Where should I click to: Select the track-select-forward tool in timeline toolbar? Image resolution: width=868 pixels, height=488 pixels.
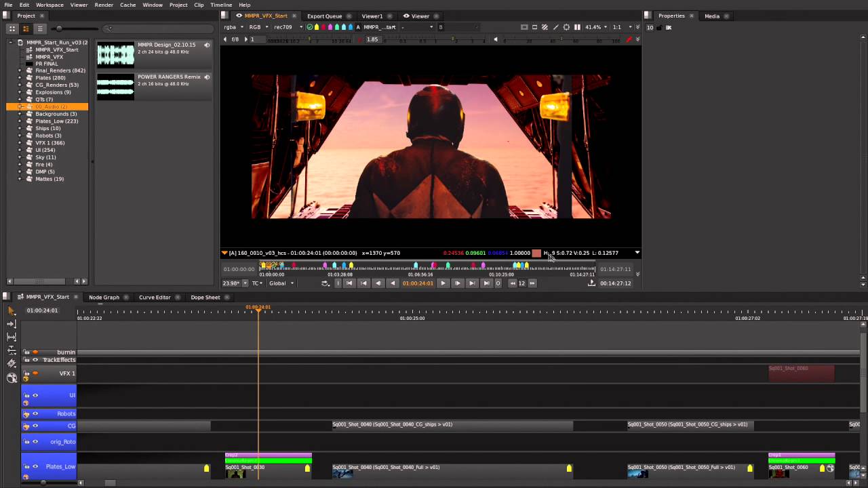[x=11, y=323]
